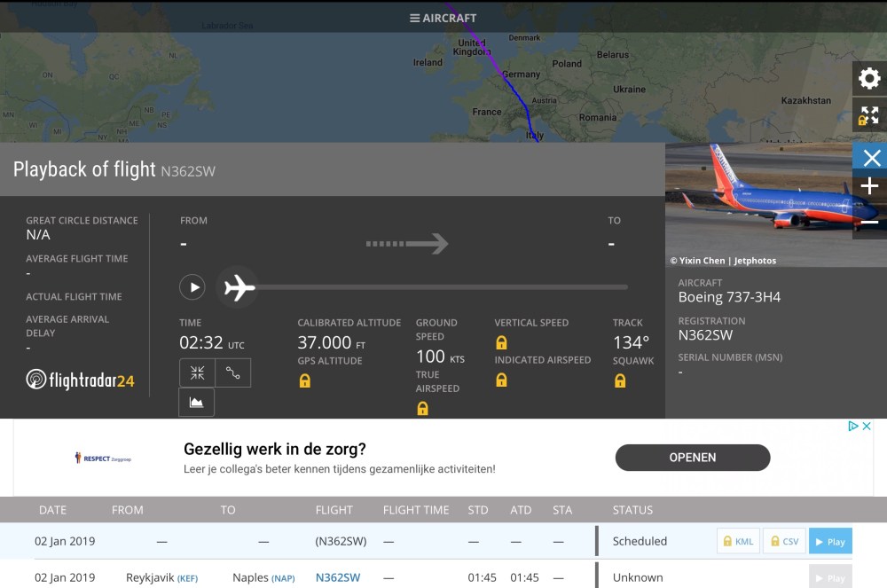
Task: Close the flight playback panel
Action: [871, 158]
